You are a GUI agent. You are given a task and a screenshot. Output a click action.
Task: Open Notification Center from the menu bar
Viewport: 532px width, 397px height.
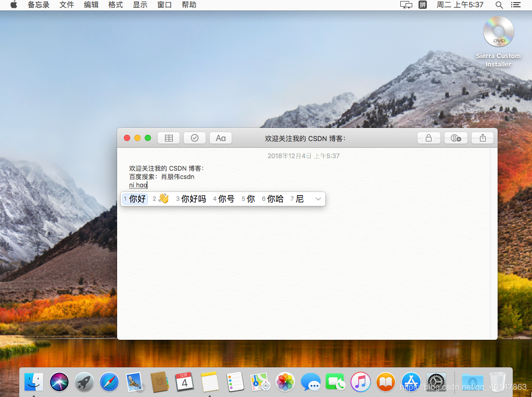[x=515, y=5]
